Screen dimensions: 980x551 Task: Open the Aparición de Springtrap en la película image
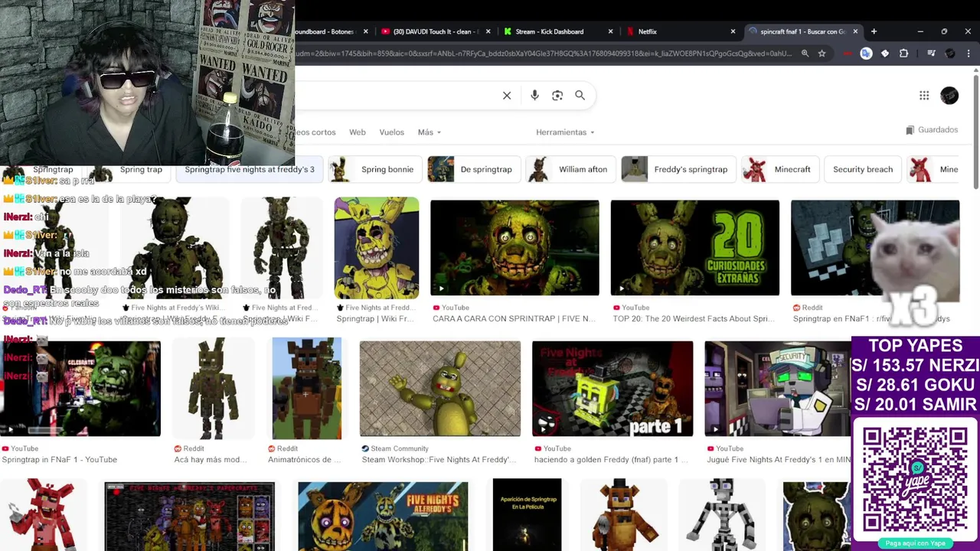[x=527, y=514]
